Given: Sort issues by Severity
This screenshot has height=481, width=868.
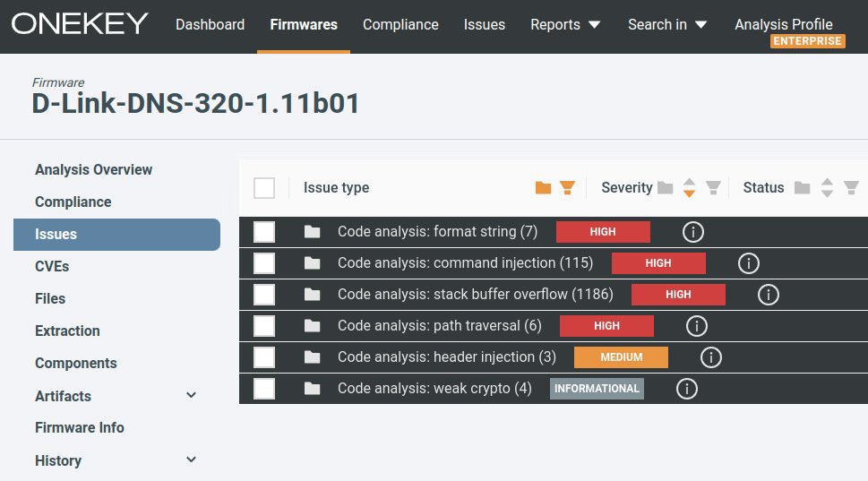Looking at the screenshot, I should click(689, 187).
